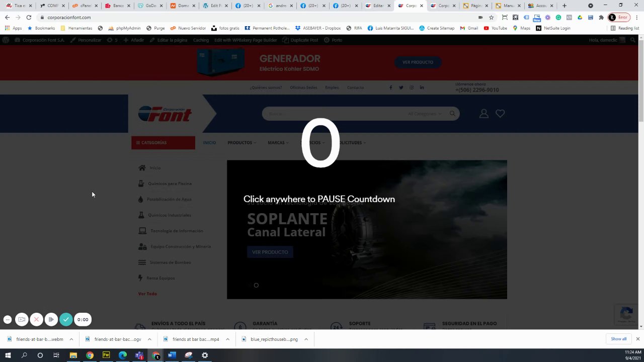644x362 pixels.
Task: Click the recorder's finish checkmark button
Action: [66, 319]
